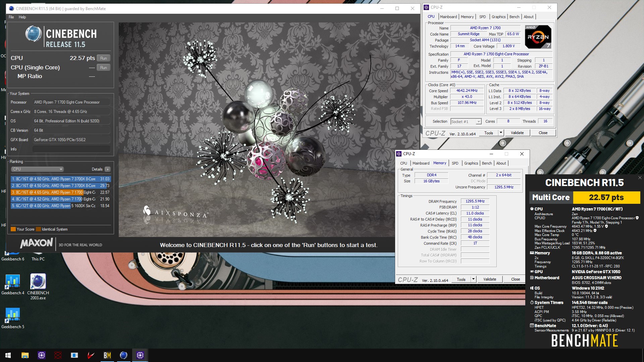Run the CPU benchmark test
This screenshot has width=644, height=362.
pyautogui.click(x=103, y=58)
